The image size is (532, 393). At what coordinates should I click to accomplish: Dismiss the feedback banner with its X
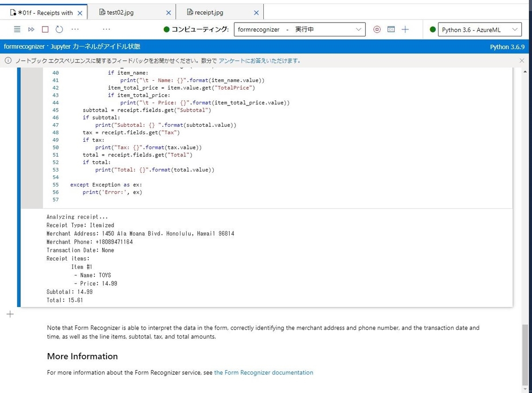(x=522, y=61)
